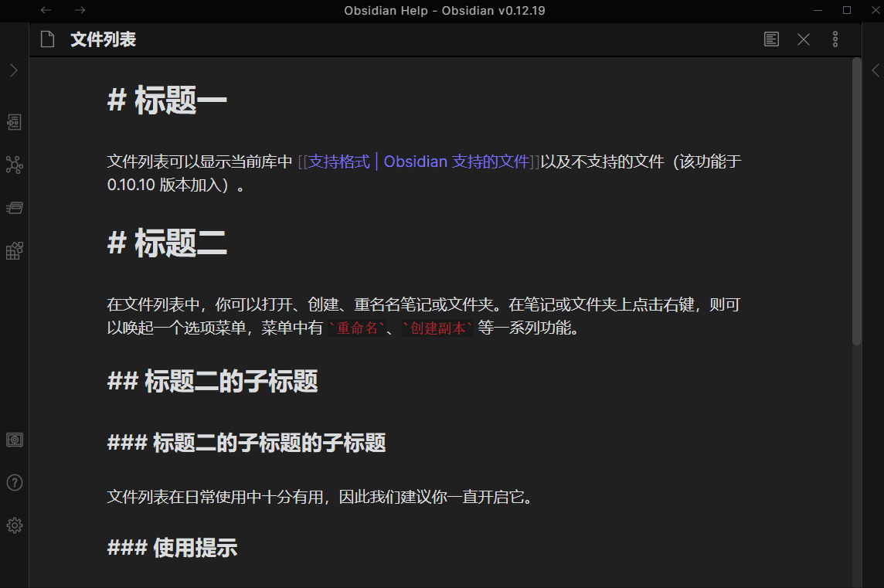The width and height of the screenshot is (884, 588).
Task: Open another vault icon
Action: coord(14,440)
